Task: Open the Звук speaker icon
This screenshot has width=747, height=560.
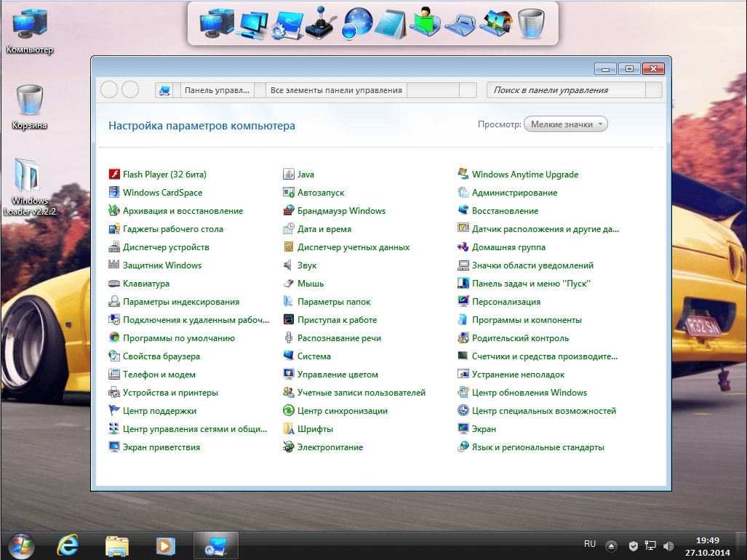Action: (x=288, y=265)
